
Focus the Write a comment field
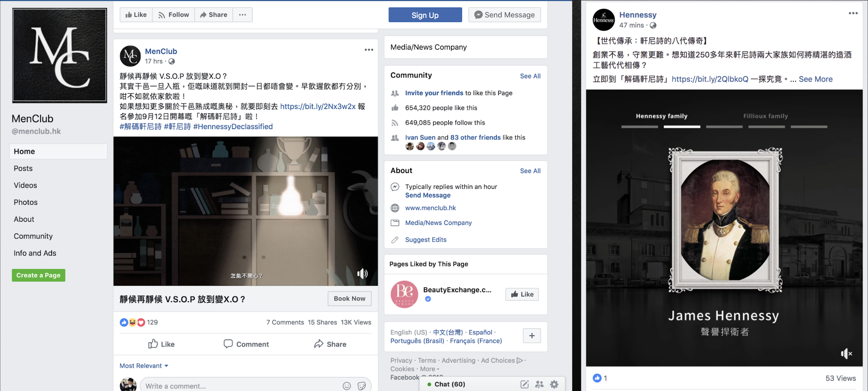(241, 386)
